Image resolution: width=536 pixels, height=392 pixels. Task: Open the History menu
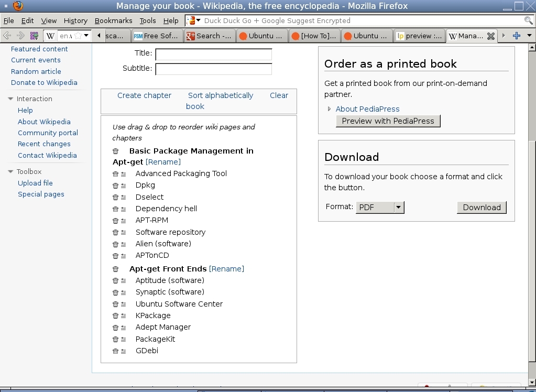click(x=75, y=21)
